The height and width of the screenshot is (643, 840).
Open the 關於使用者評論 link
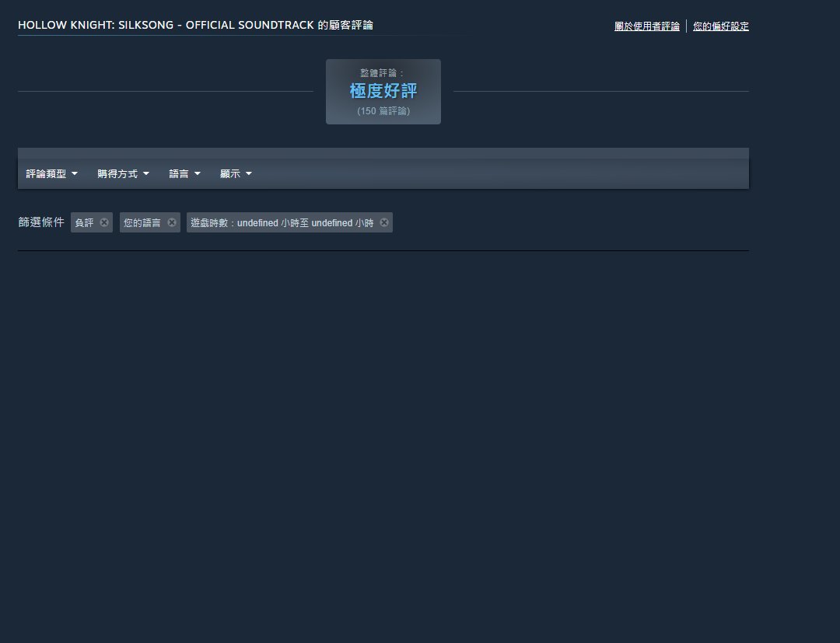[x=646, y=26]
